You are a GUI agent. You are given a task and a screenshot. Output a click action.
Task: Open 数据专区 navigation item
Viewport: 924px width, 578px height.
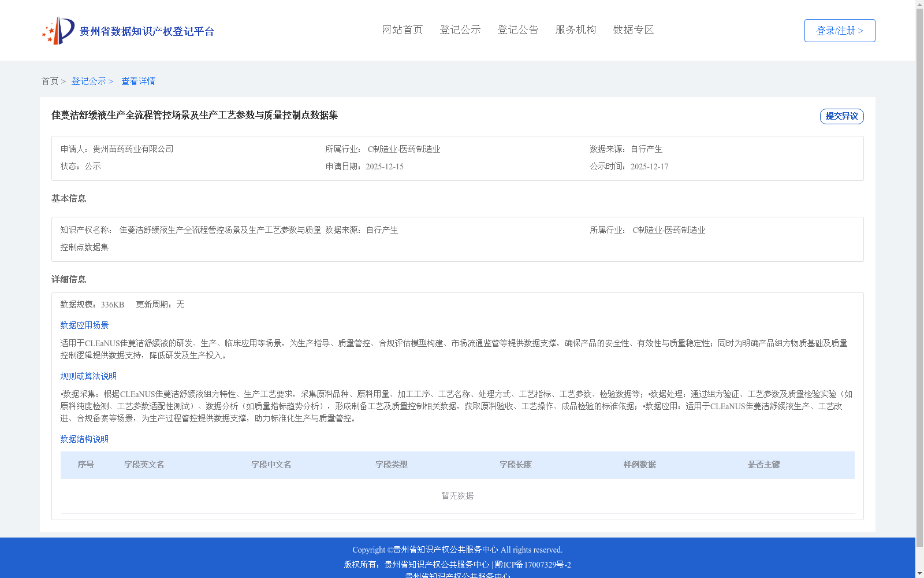634,30
